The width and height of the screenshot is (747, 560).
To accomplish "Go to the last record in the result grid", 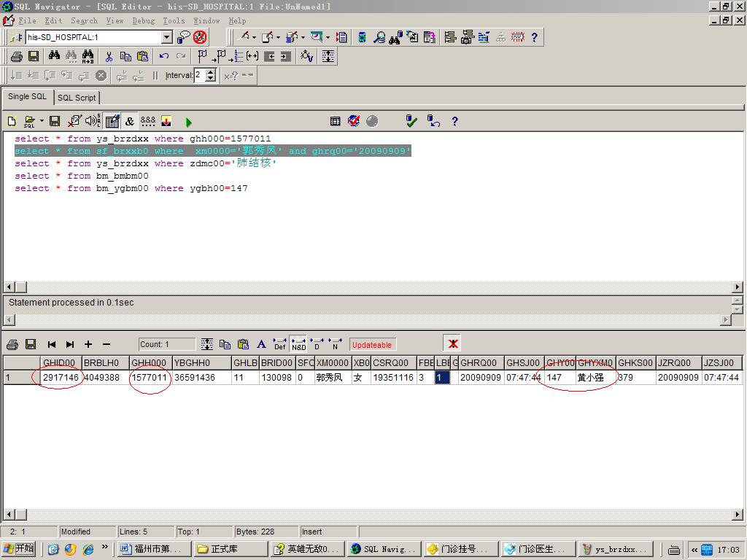I will pos(69,344).
